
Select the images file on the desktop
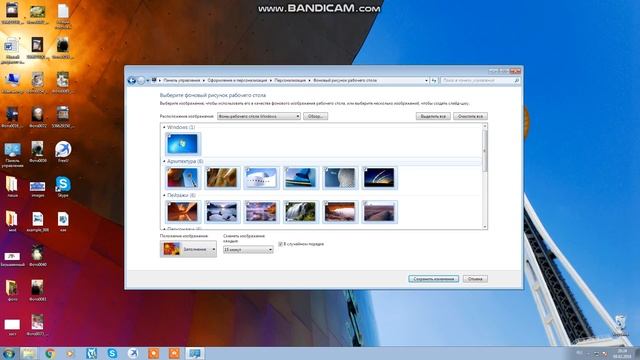37,188
